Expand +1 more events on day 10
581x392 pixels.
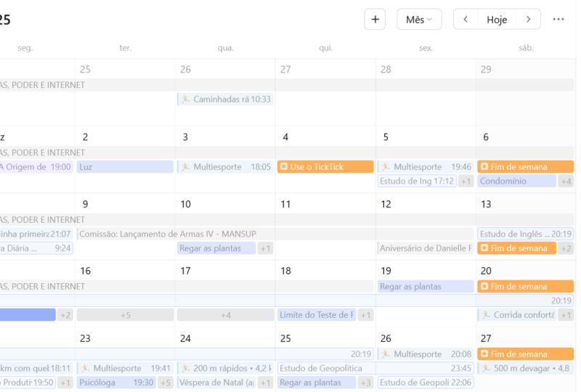point(265,248)
